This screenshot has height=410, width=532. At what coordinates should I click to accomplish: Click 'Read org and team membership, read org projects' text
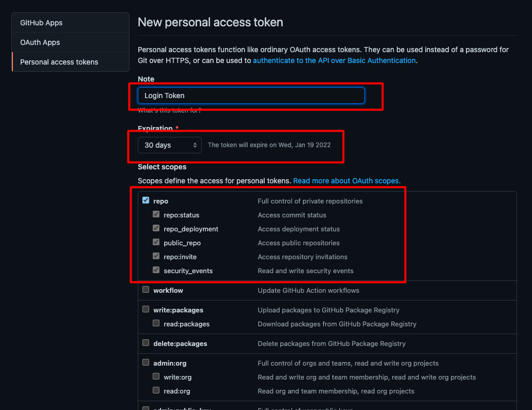[x=336, y=391]
